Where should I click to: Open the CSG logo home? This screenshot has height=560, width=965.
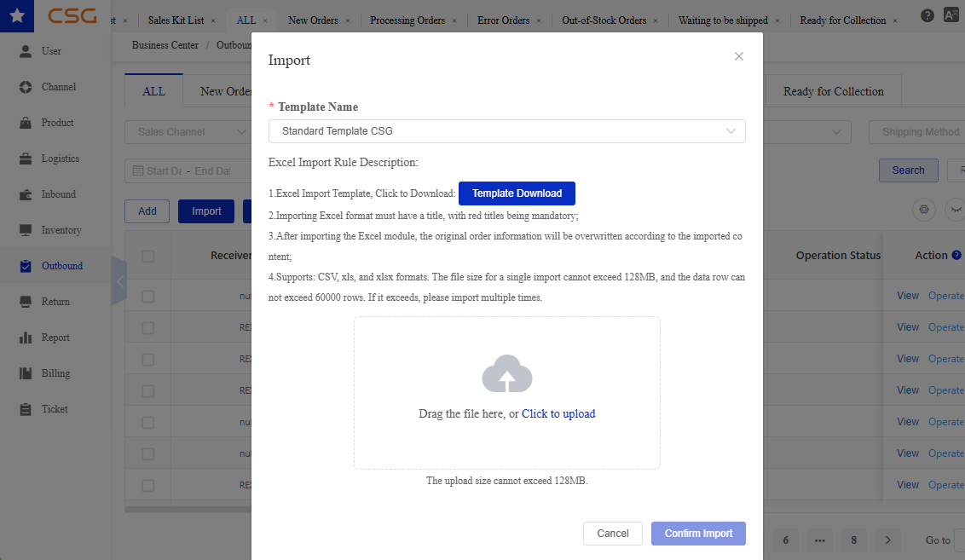72,15
